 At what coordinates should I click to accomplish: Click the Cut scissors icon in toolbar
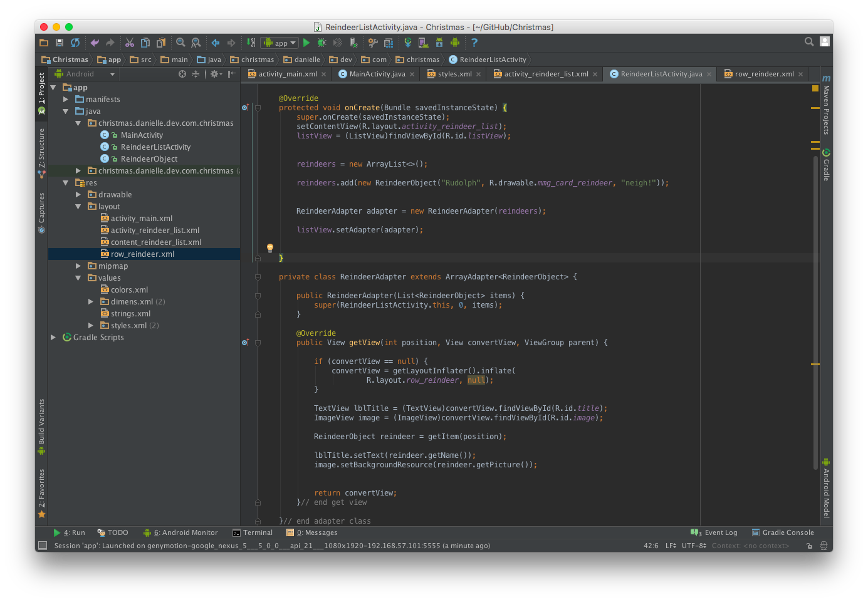(x=130, y=43)
